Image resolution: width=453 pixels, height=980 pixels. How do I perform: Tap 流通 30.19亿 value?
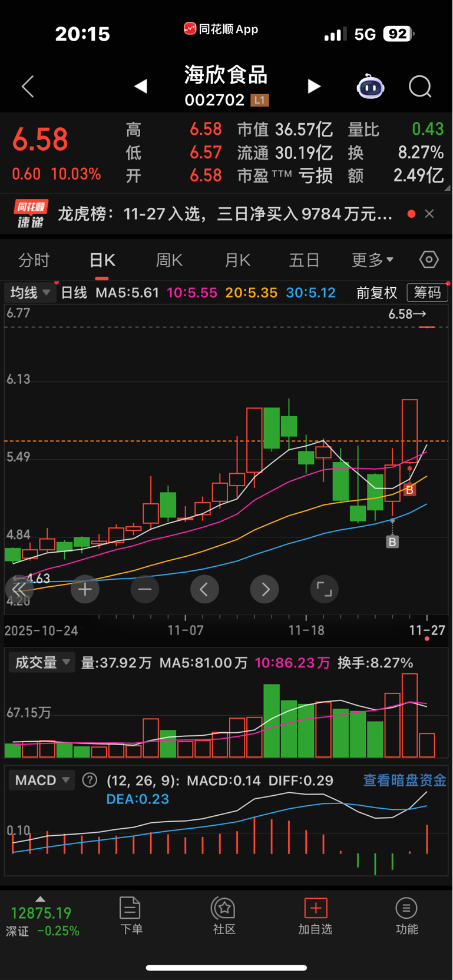(285, 153)
